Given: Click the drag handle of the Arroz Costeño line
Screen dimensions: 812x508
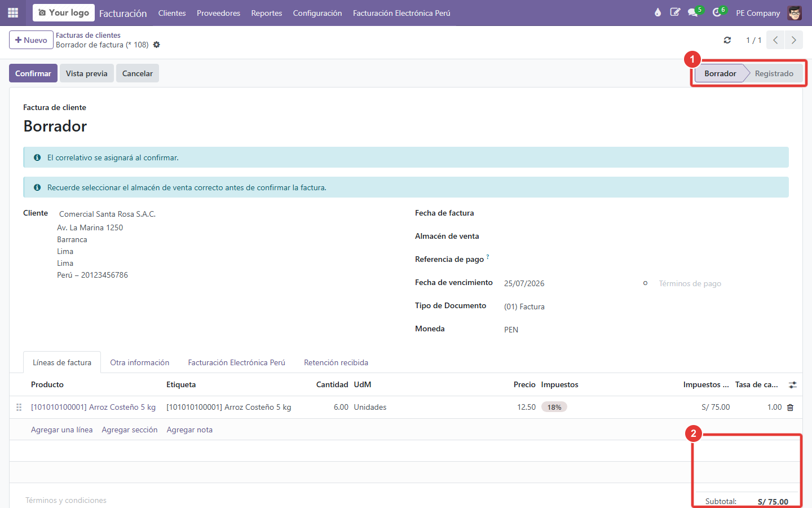Looking at the screenshot, I should [x=19, y=407].
